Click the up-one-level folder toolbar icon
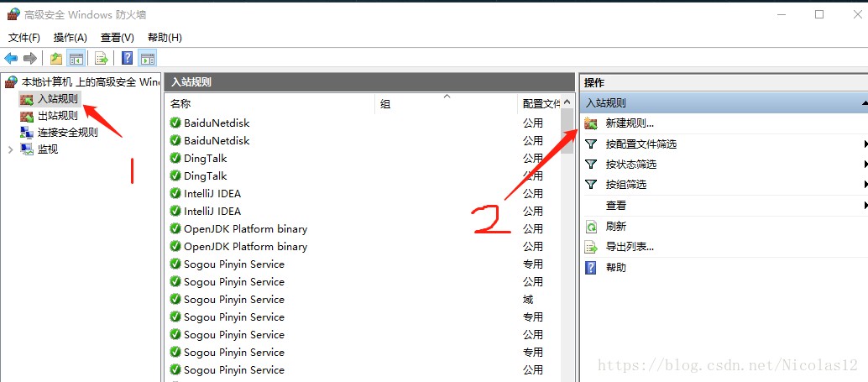 click(56, 58)
